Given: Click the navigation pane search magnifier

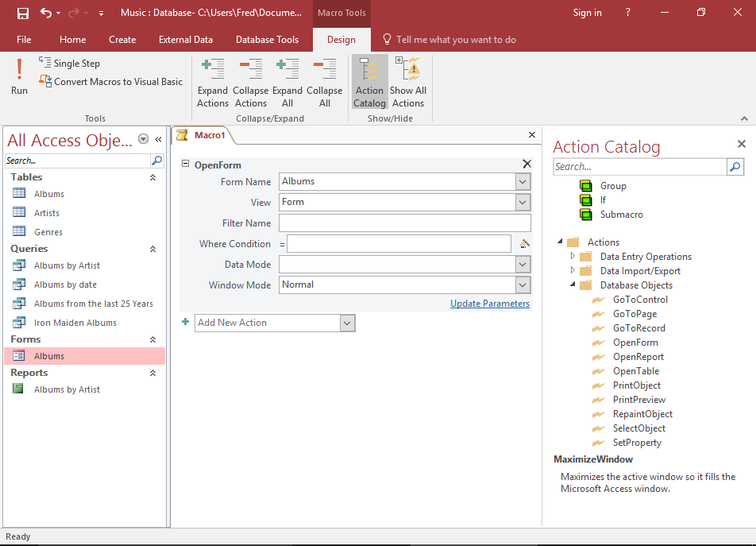Looking at the screenshot, I should tap(156, 161).
